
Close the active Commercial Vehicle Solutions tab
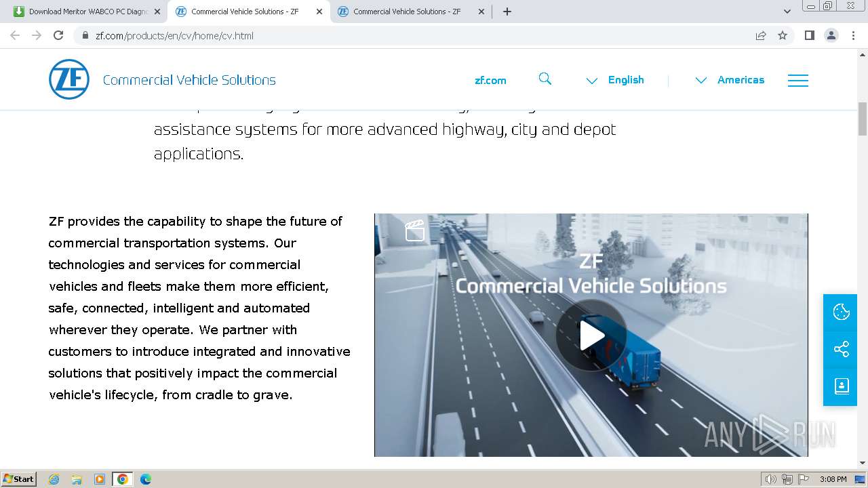(319, 12)
